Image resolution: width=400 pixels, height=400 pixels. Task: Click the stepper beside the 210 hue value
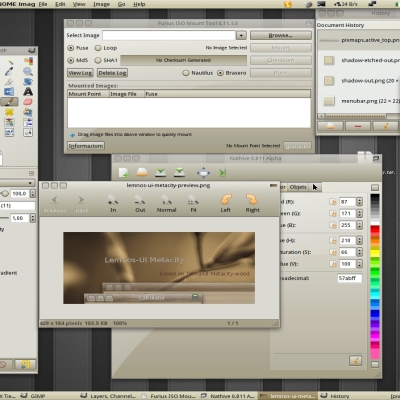pos(359,240)
